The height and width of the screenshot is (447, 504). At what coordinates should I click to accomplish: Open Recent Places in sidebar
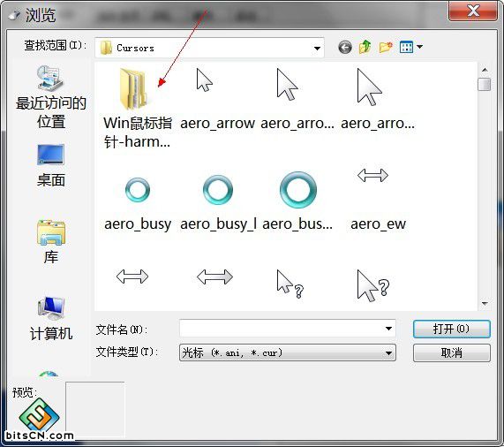51,96
